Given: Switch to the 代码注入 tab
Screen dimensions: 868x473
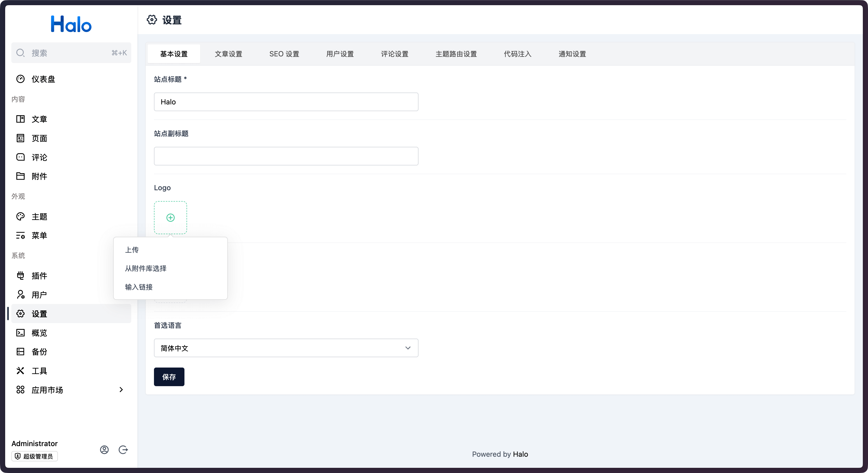Looking at the screenshot, I should click(x=517, y=54).
